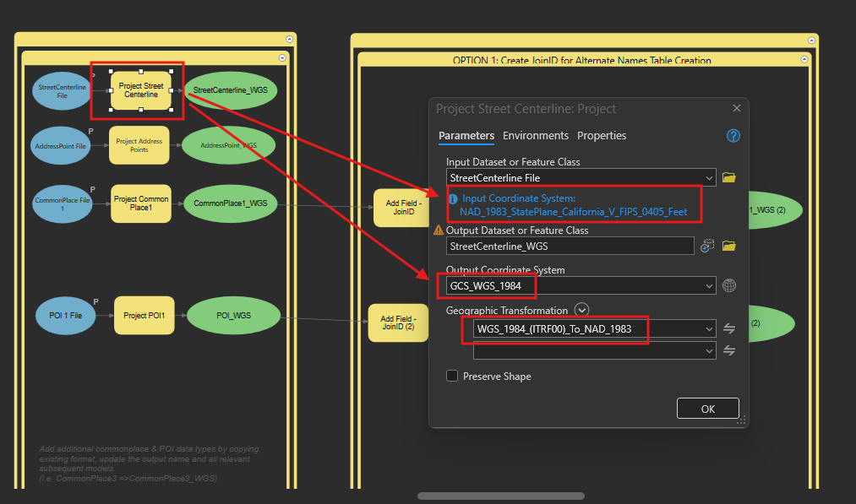Click the horizontal scrollbar thumb

tap(500, 496)
